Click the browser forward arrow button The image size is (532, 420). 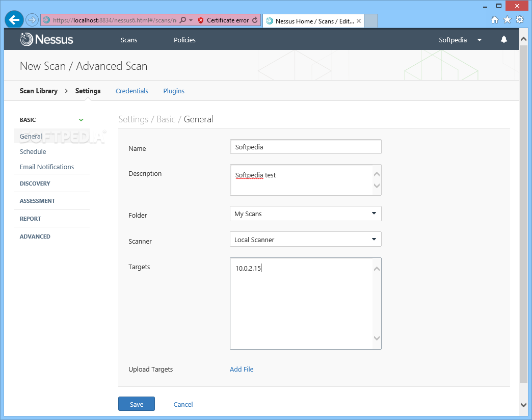click(x=32, y=20)
